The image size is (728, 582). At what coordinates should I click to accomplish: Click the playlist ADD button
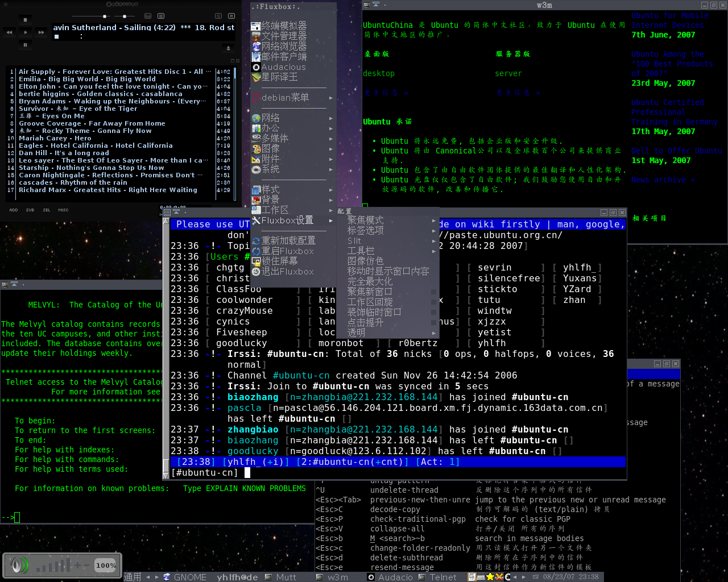[x=14, y=210]
